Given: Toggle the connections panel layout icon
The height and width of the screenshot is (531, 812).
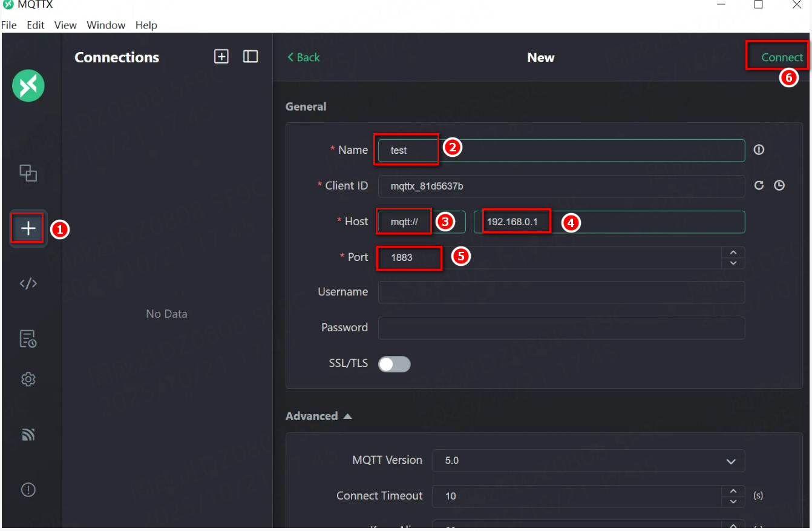Looking at the screenshot, I should (250, 56).
